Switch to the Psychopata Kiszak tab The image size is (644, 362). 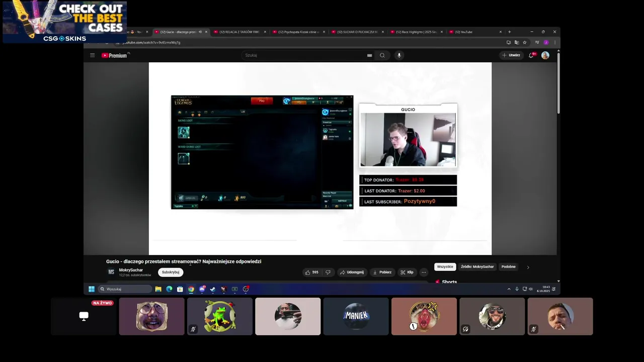click(x=298, y=32)
